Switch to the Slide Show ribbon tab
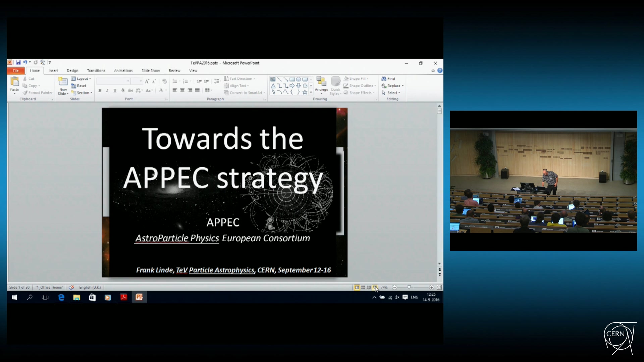 (151, 71)
